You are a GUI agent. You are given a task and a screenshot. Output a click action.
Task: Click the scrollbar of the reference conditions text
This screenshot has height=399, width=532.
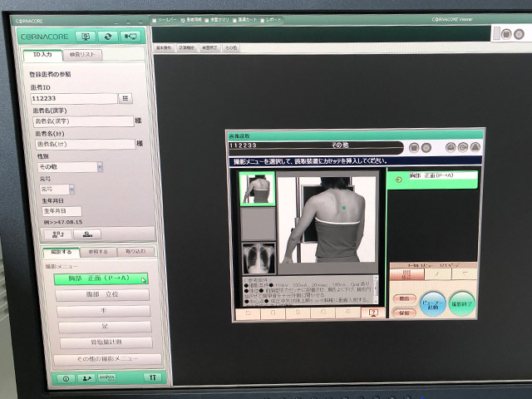pyautogui.click(x=376, y=289)
